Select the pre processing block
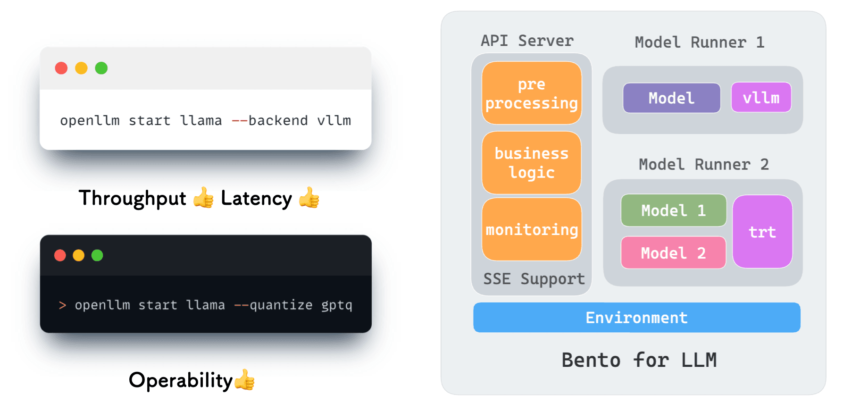 pyautogui.click(x=532, y=93)
